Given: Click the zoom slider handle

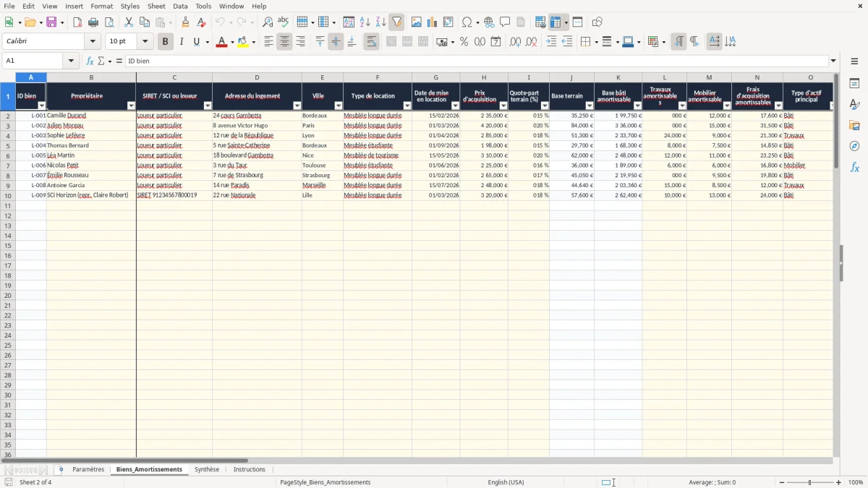Looking at the screenshot, I should coord(810,482).
